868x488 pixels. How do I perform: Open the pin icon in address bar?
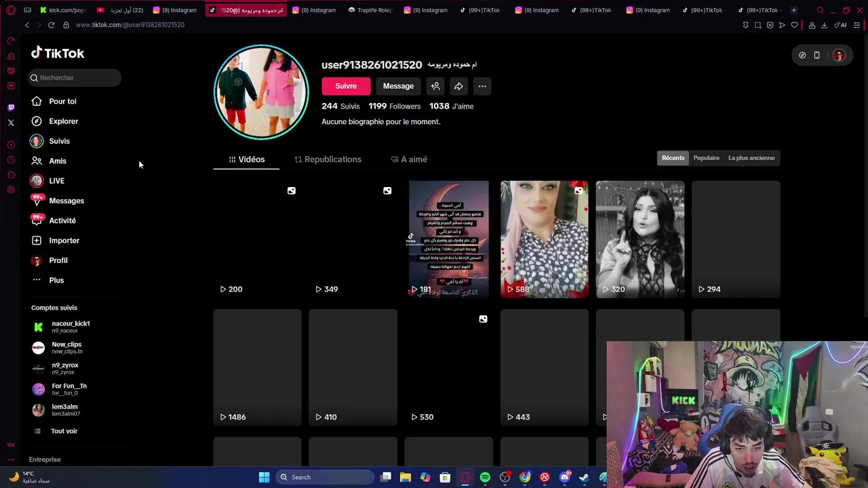pyautogui.click(x=745, y=25)
